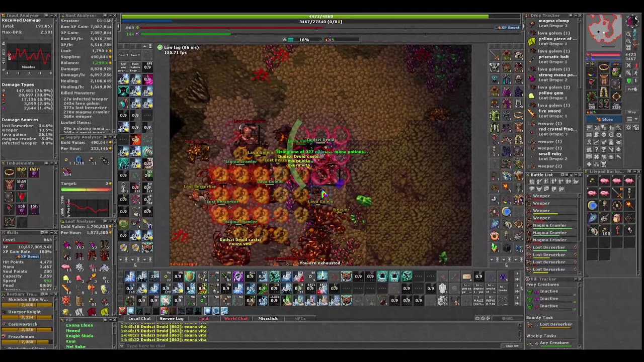Open the Missclick chat tab

click(268, 318)
